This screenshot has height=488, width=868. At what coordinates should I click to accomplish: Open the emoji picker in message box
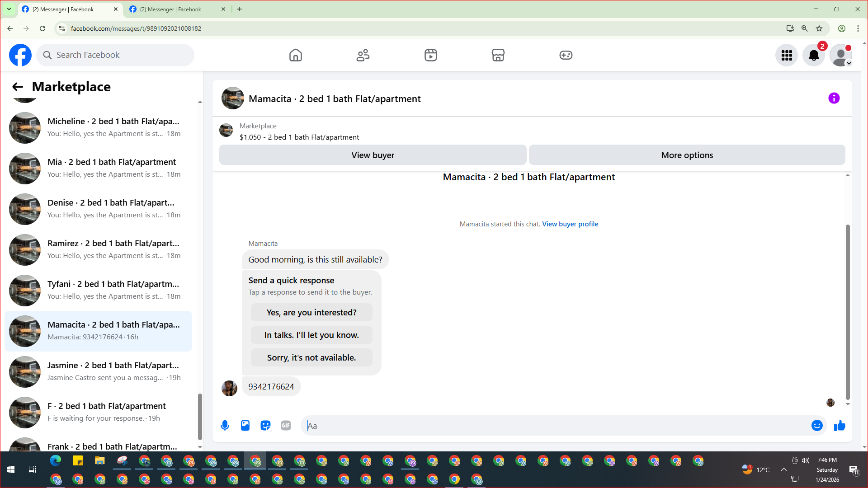coord(816,426)
